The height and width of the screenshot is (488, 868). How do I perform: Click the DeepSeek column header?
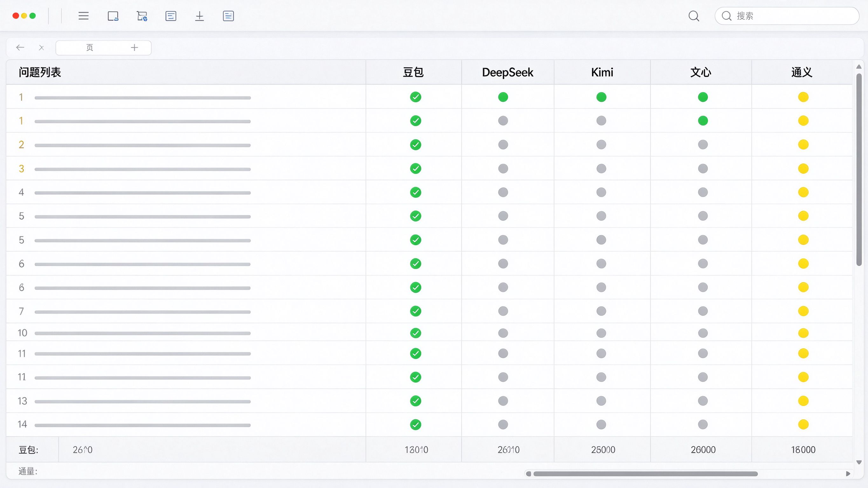coord(507,72)
